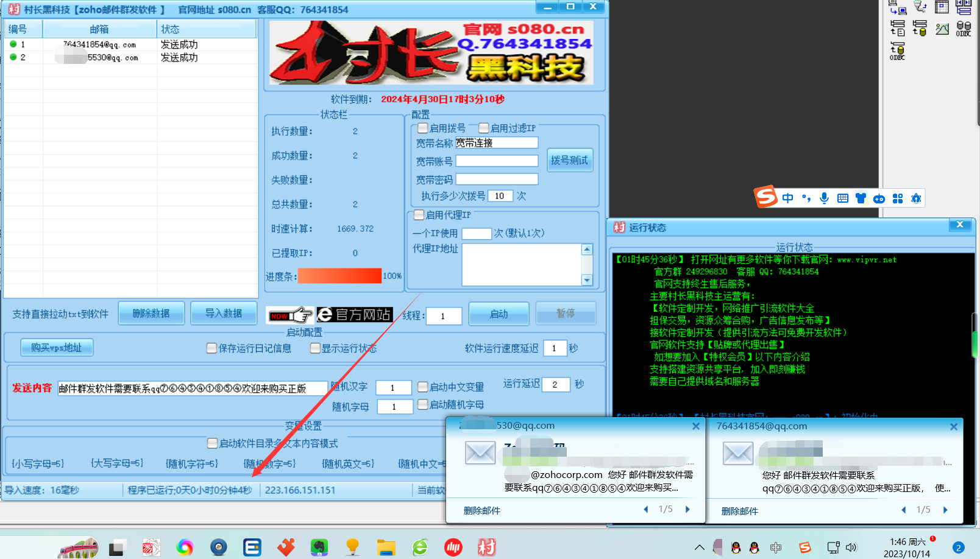Show hidden system tray icons chevron

[699, 547]
